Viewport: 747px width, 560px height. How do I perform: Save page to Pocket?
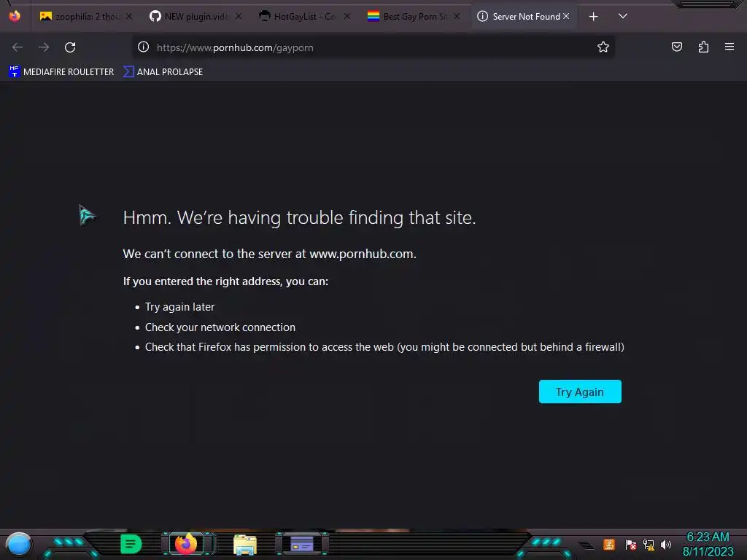point(676,47)
